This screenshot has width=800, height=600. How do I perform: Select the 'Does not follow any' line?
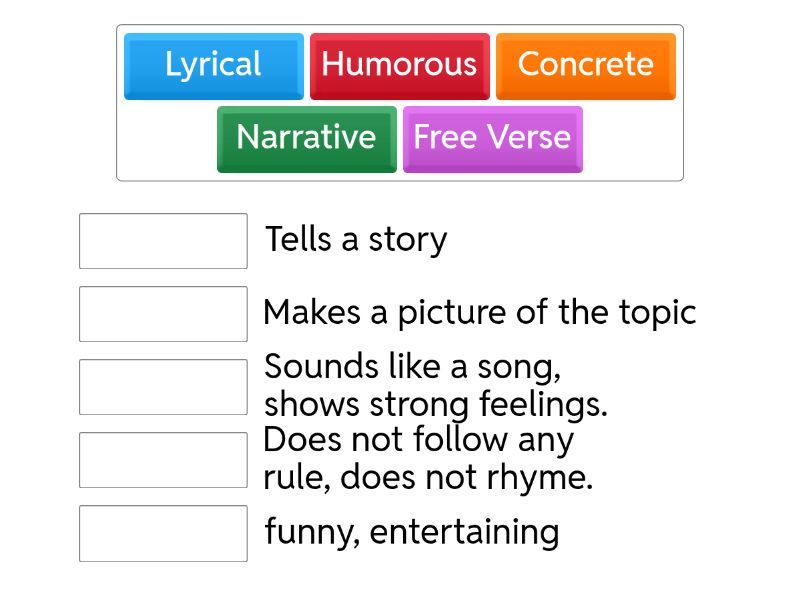(418, 441)
